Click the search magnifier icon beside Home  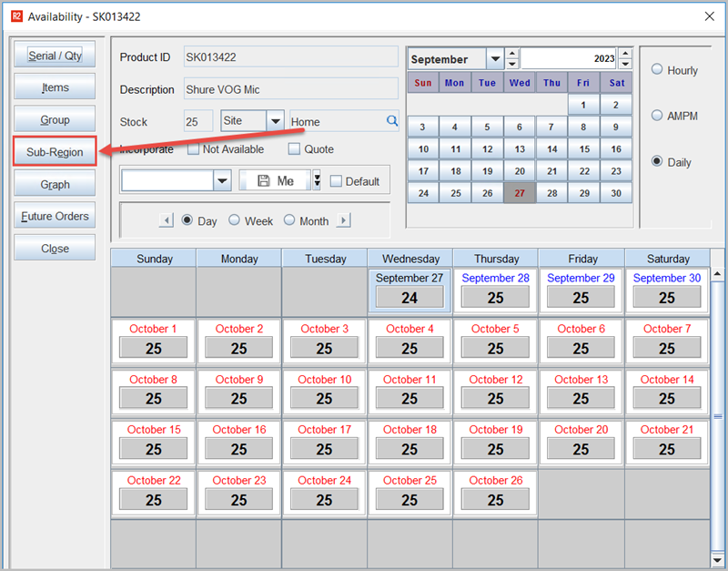[392, 121]
